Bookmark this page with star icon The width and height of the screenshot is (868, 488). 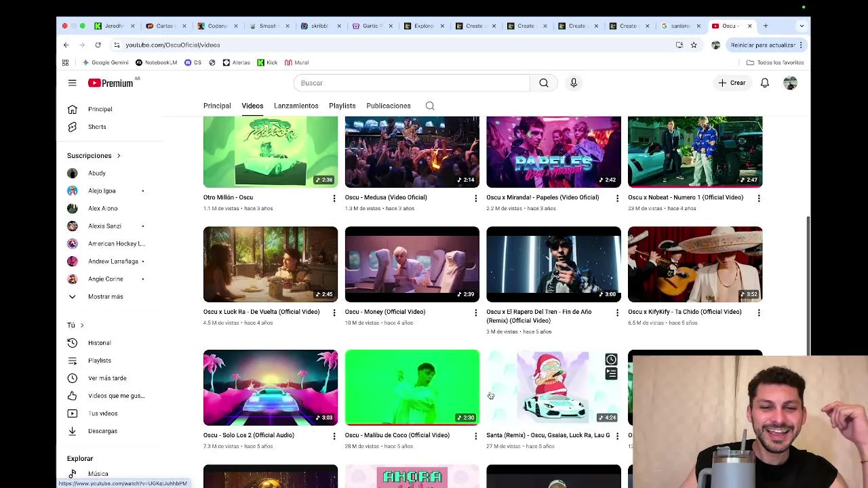click(x=694, y=45)
